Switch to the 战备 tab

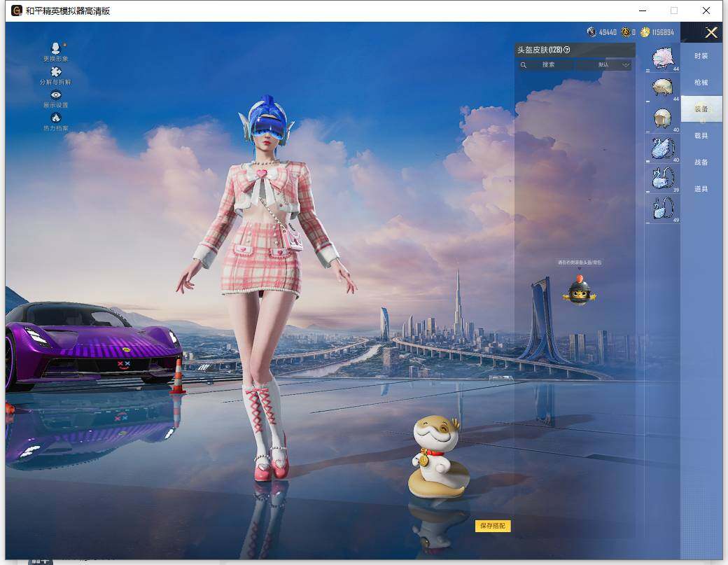[701, 162]
